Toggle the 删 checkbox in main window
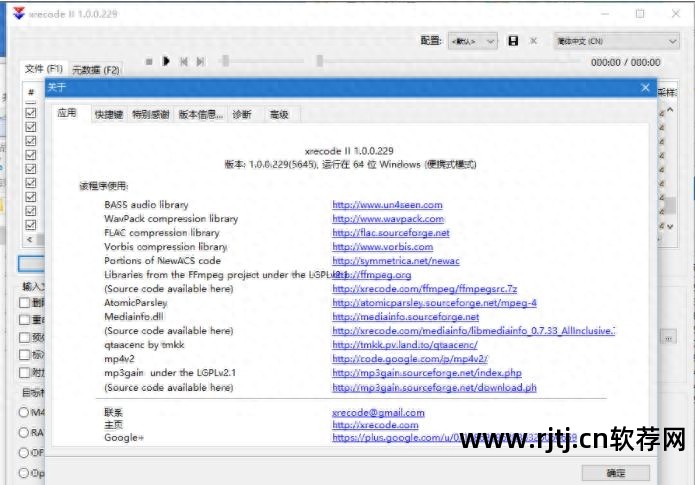Screen dimensions: 695x485 (24, 303)
